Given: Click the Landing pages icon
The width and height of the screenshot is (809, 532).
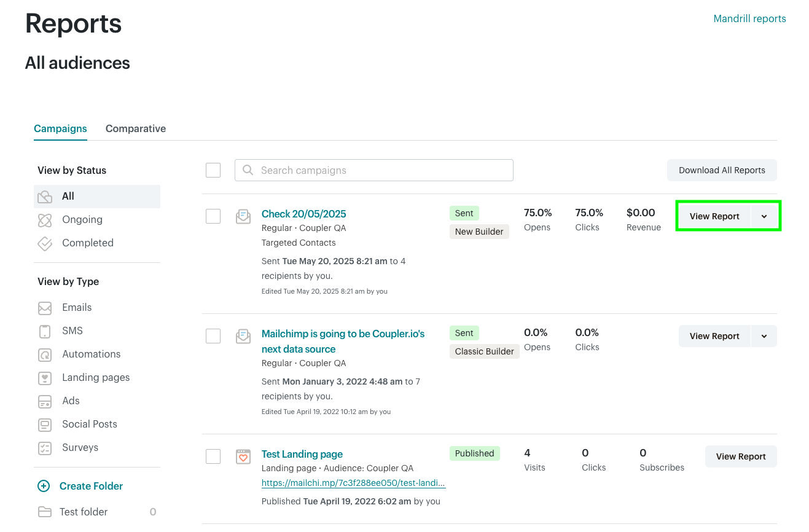Looking at the screenshot, I should point(44,377).
